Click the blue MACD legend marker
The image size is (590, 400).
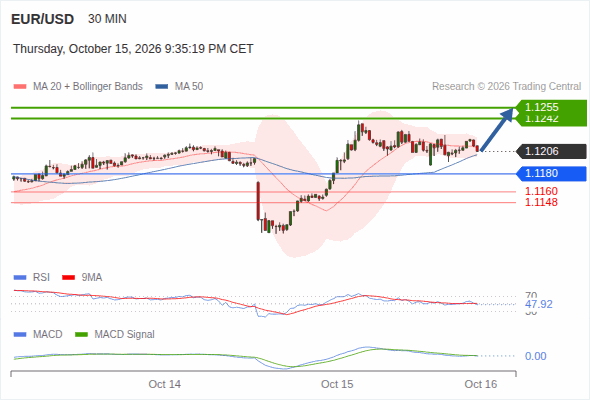pos(20,335)
